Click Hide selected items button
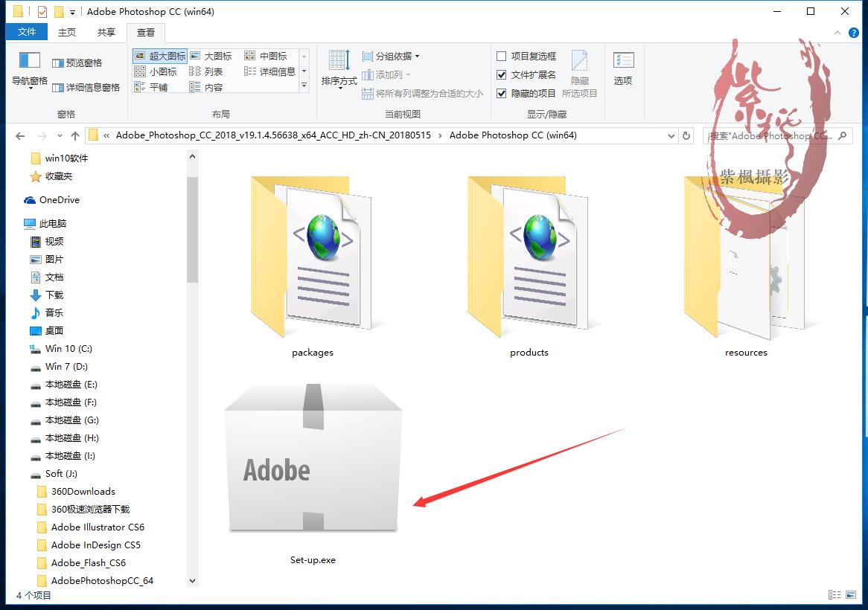This screenshot has height=610, width=868. (x=580, y=74)
